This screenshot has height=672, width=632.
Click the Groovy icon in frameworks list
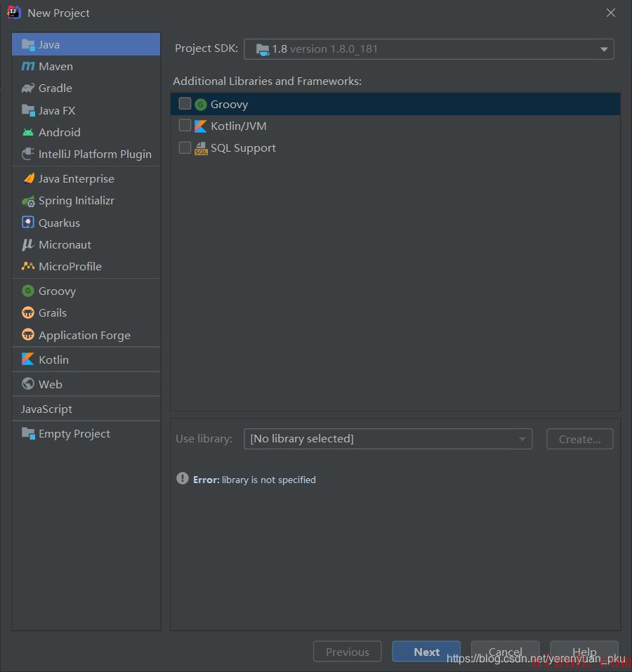pos(201,104)
